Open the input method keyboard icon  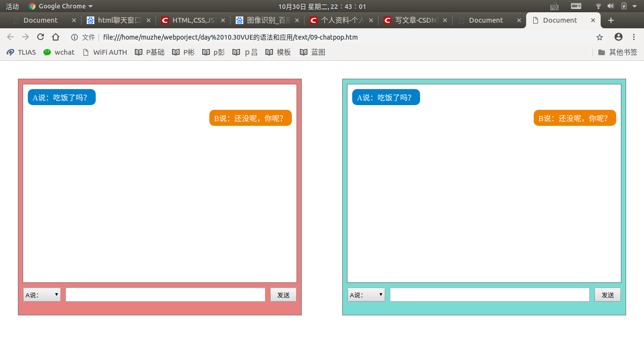pos(576,6)
